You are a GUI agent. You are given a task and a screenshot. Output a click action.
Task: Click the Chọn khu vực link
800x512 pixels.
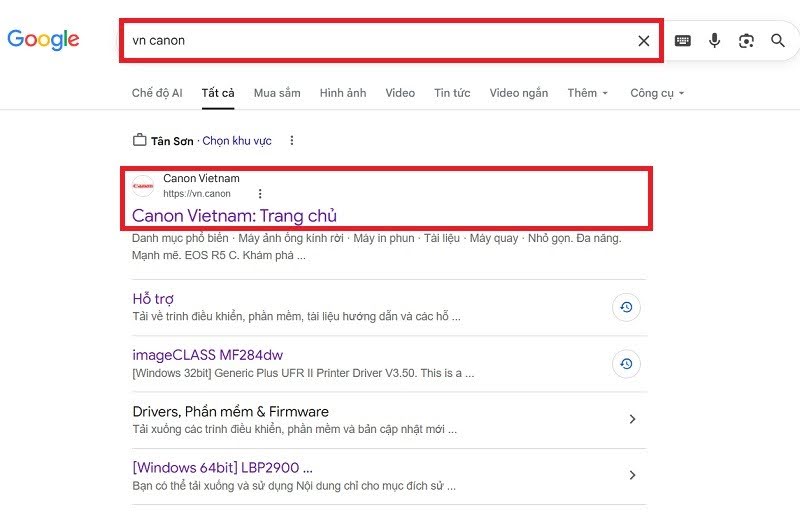[x=237, y=141]
